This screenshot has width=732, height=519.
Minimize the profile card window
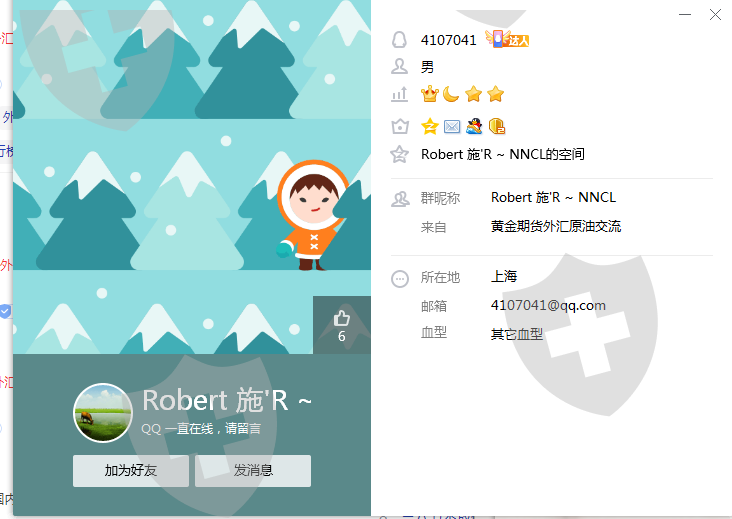coord(685,14)
